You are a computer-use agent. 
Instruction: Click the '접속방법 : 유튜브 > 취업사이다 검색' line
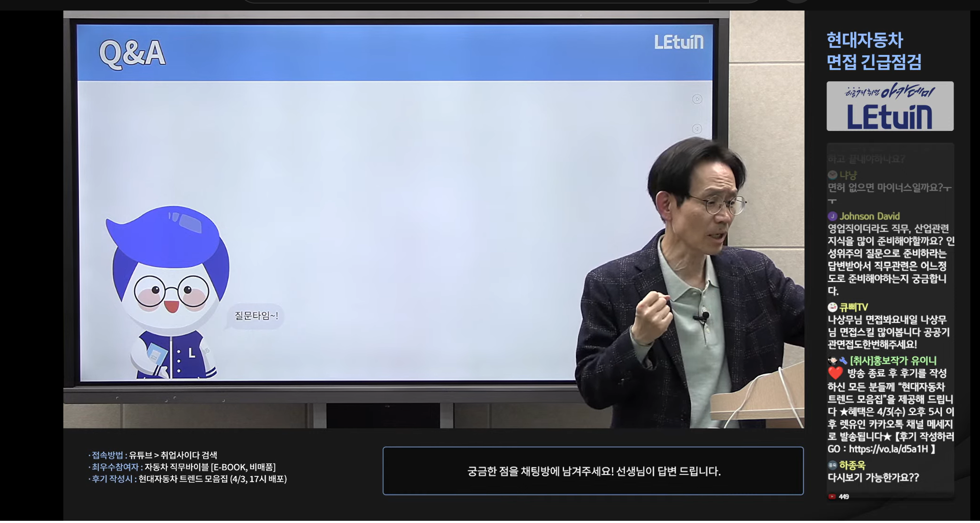pos(153,455)
